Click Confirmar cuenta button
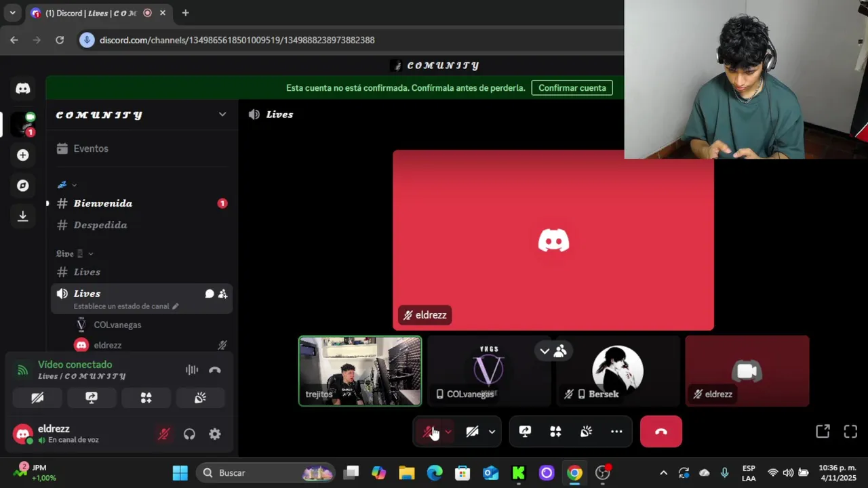The height and width of the screenshot is (488, 868). [x=572, y=88]
